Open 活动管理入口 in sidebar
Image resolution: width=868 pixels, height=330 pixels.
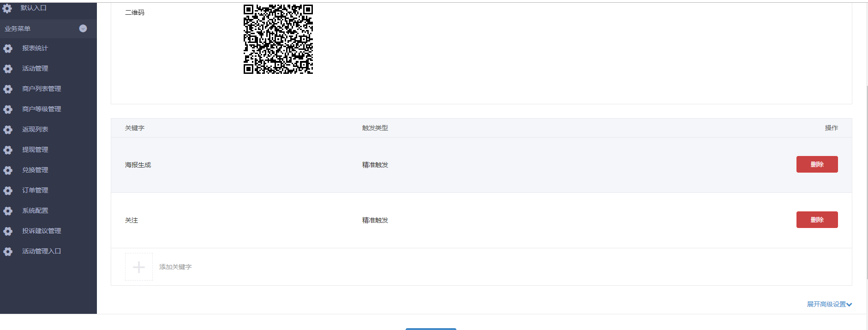point(42,251)
